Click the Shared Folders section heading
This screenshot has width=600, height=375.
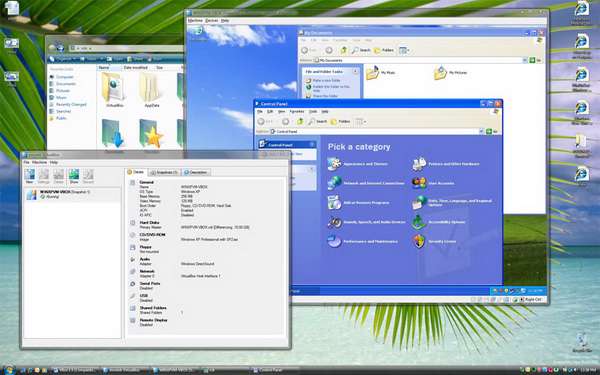tap(153, 308)
